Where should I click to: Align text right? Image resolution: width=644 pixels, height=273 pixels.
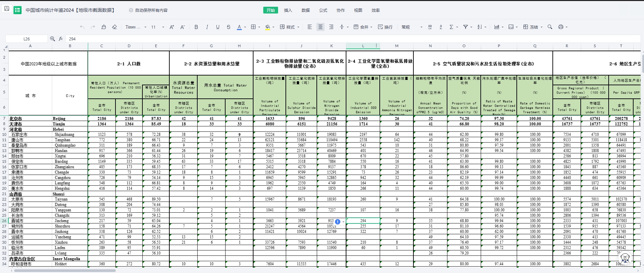pyautogui.click(x=331, y=27)
